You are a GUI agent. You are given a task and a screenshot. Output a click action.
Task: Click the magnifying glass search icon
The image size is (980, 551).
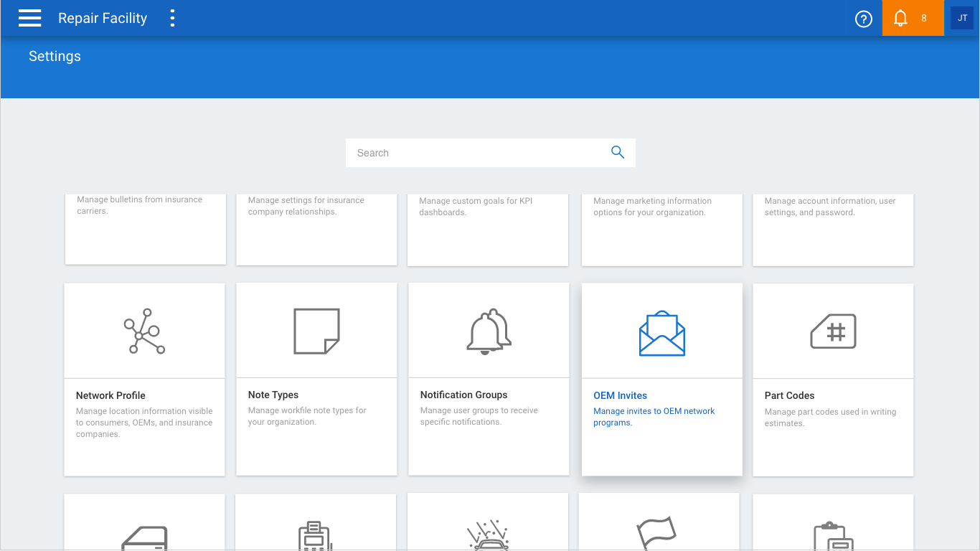click(x=618, y=152)
